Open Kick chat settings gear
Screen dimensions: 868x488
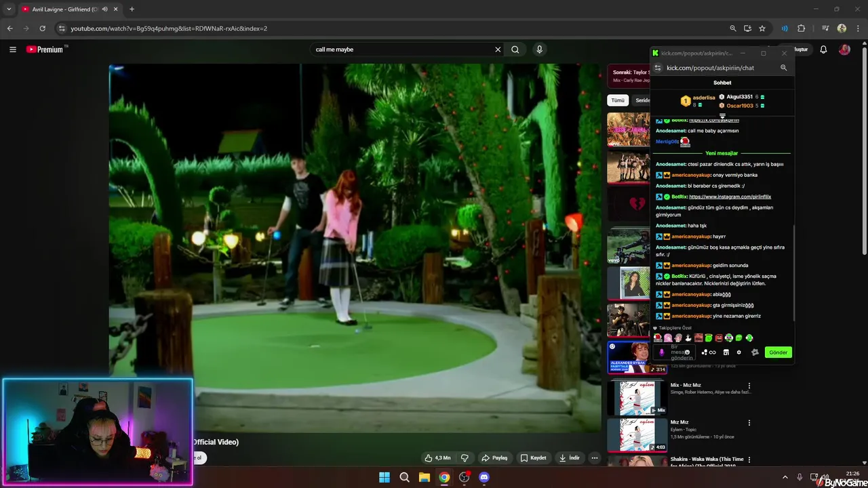pos(738,352)
